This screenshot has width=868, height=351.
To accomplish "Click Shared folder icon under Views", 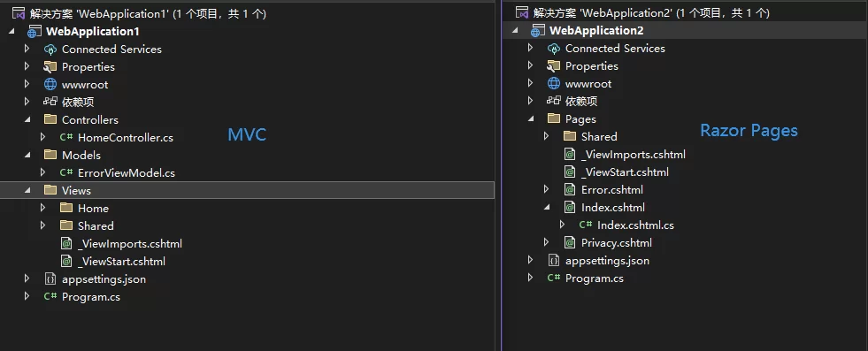I will click(66, 225).
